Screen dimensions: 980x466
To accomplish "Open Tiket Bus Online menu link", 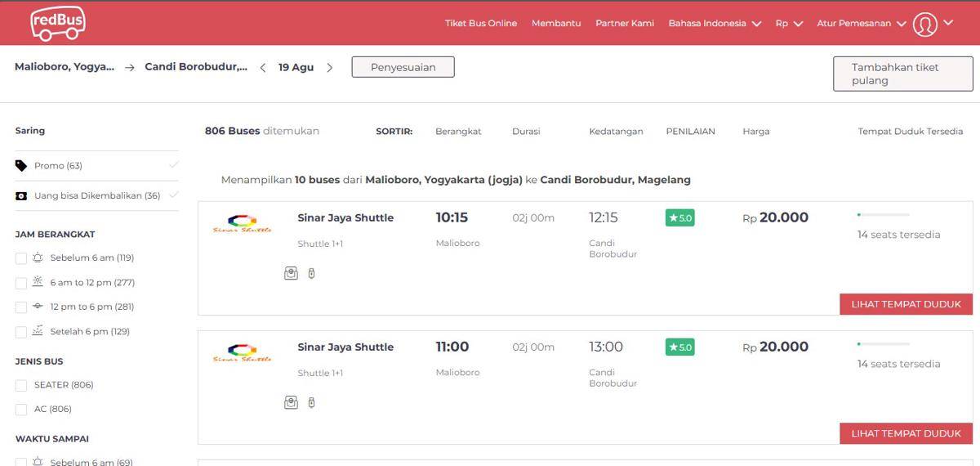I will click(481, 24).
